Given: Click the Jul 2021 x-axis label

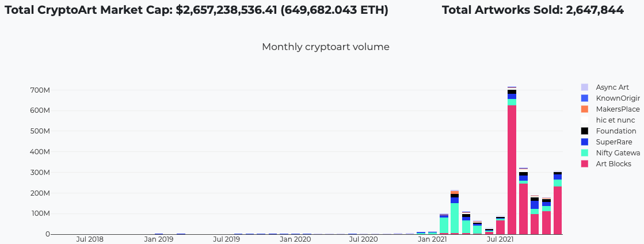Looking at the screenshot, I should 500,239.
